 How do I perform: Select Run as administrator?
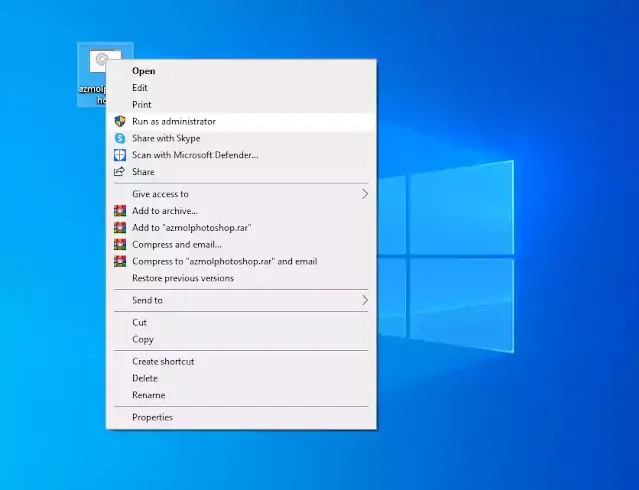(241, 121)
